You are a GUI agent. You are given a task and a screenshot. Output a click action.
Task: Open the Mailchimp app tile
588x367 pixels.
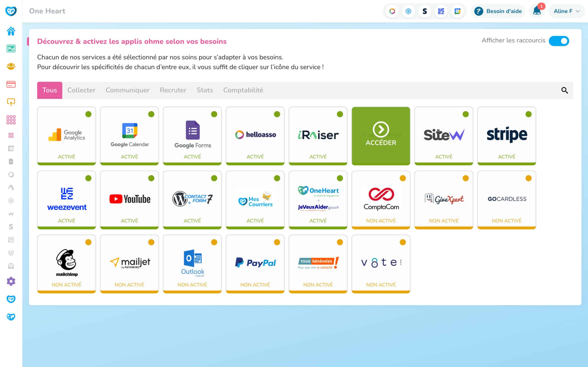coord(66,264)
